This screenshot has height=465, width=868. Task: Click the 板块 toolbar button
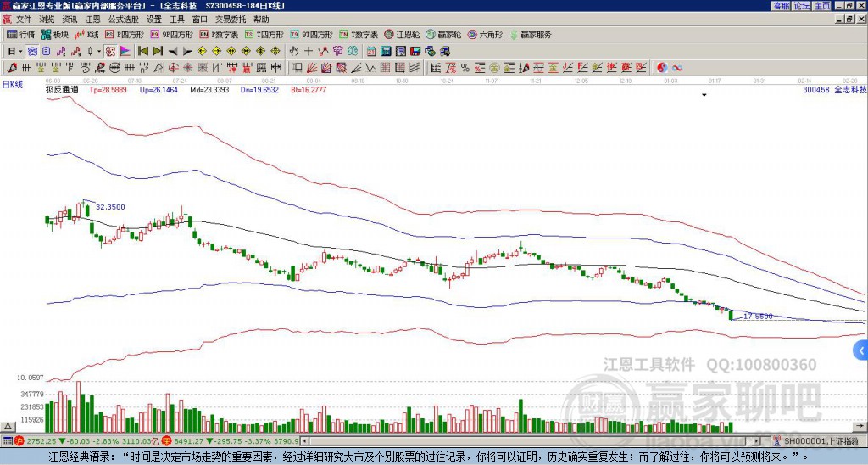(55, 34)
